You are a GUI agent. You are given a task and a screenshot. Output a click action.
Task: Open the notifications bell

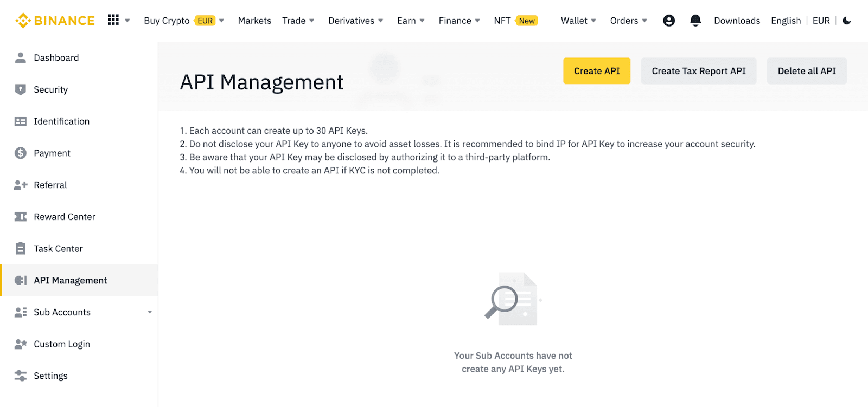click(695, 21)
